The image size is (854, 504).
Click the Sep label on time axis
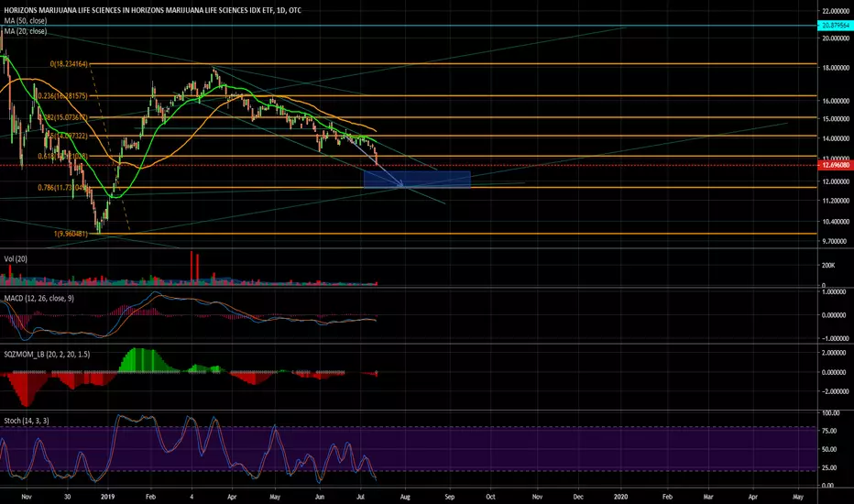[449, 497]
